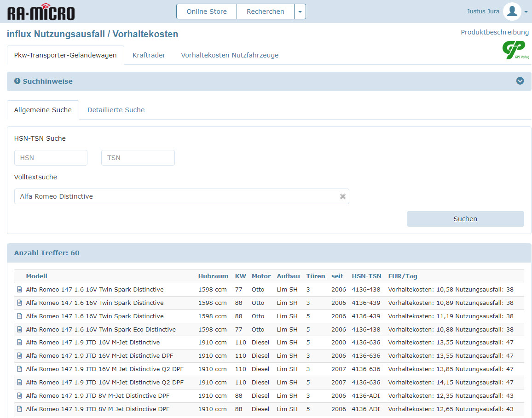532x418 pixels.
Task: Open the Recherchen dropdown caret
Action: tap(300, 11)
